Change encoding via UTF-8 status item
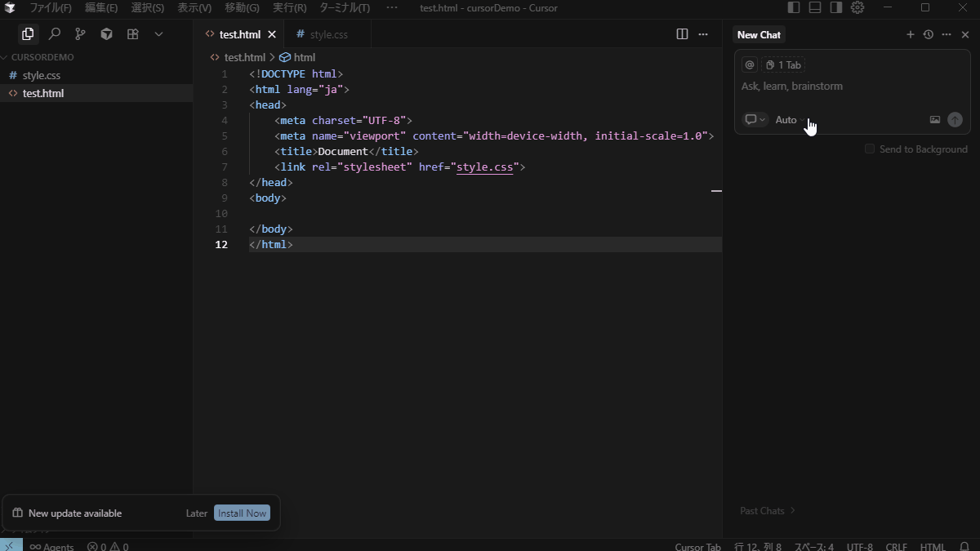980x551 pixels. click(859, 546)
